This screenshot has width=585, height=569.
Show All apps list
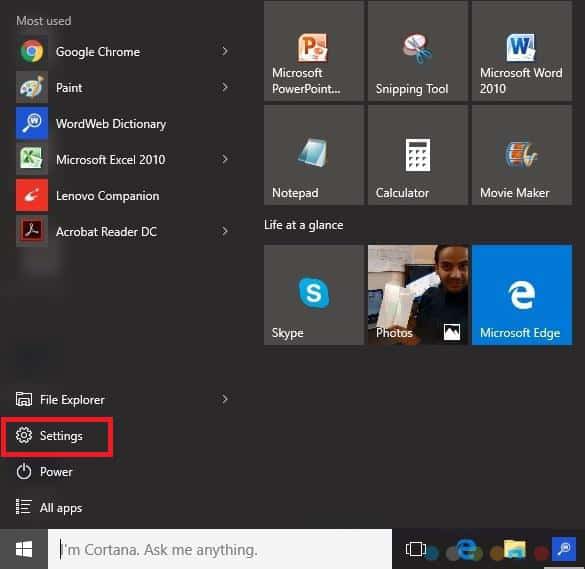pyautogui.click(x=49, y=507)
